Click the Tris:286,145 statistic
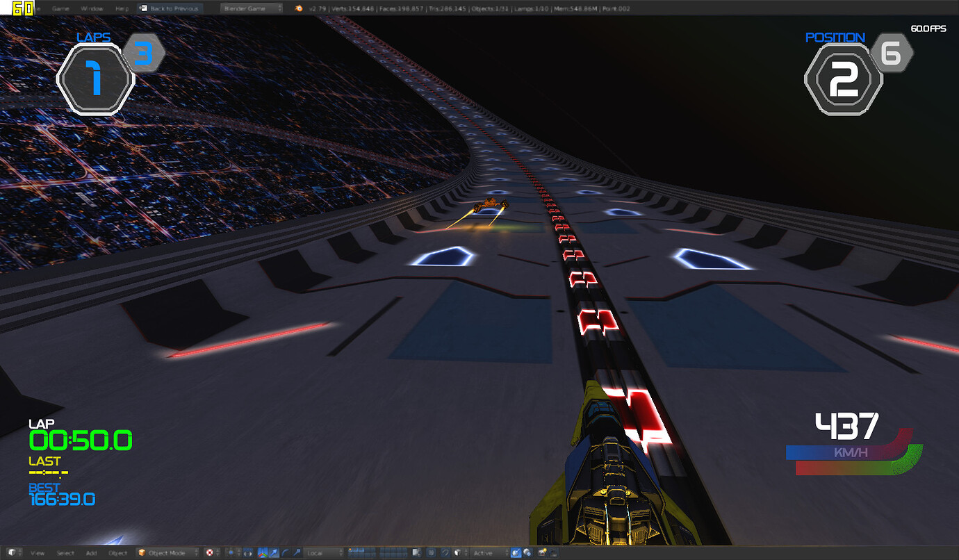Viewport: 959px width, 560px height. 448,8
